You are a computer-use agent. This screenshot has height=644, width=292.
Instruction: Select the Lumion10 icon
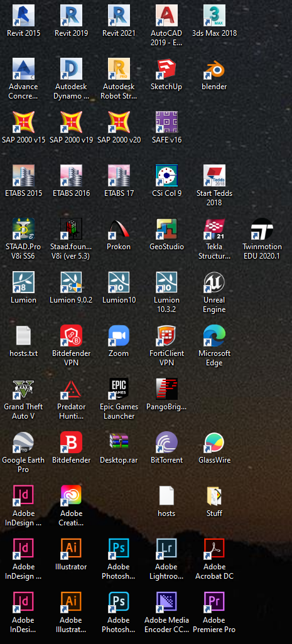pyautogui.click(x=119, y=282)
